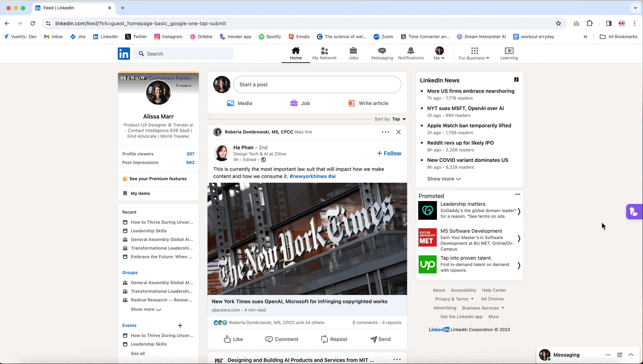Open Alissa Marr profile photo
Viewport: 643px width, 364px height.
(x=158, y=92)
